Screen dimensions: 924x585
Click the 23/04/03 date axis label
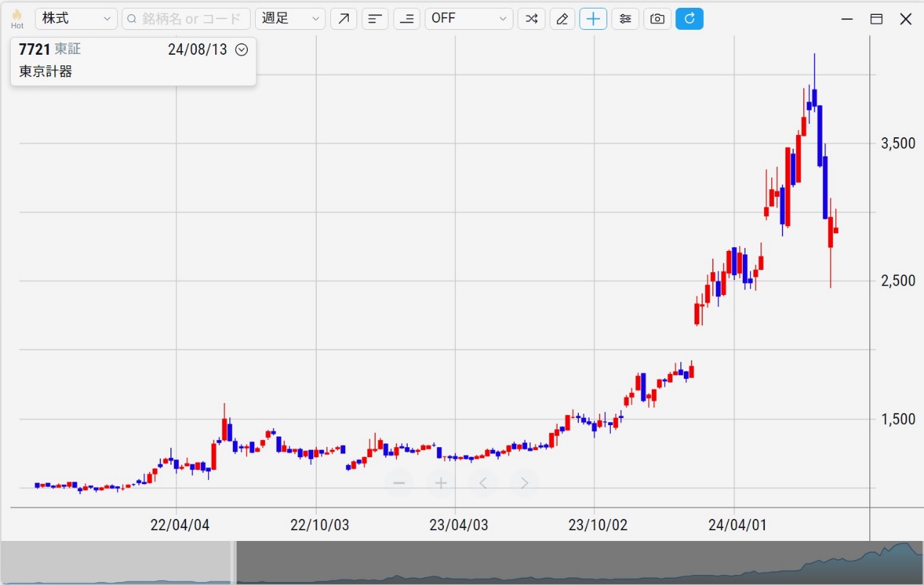pyautogui.click(x=459, y=526)
